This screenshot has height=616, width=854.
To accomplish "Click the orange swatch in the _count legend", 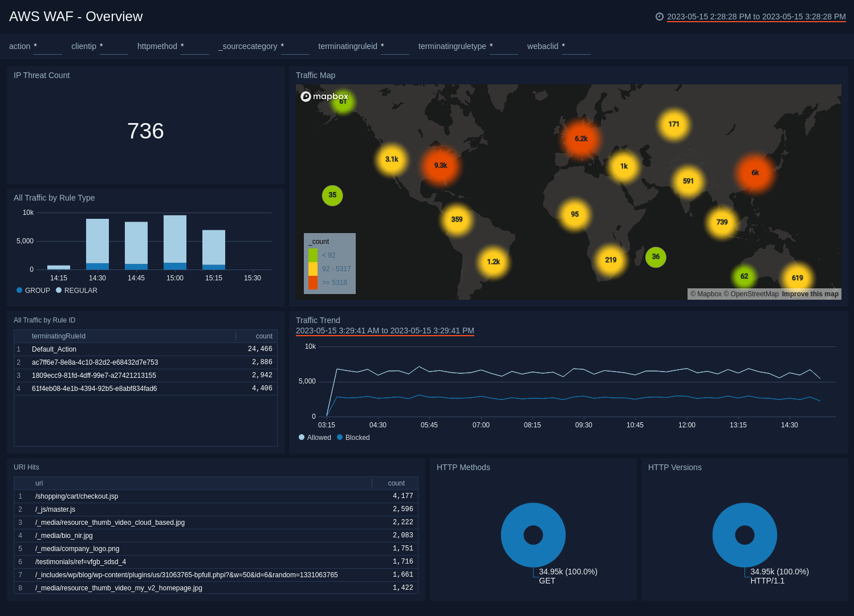I will pos(313,283).
